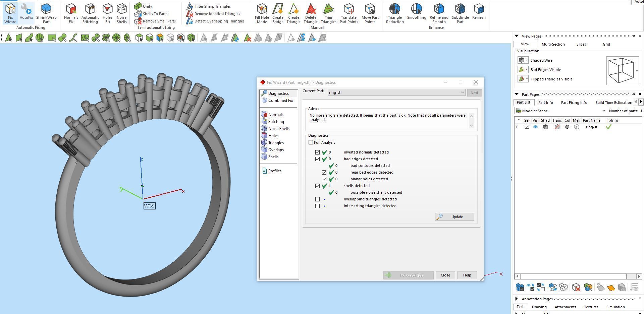Screen dimensions: 644x314
Task: Uncheck near bad edges detected checkbox
Action: 324,172
